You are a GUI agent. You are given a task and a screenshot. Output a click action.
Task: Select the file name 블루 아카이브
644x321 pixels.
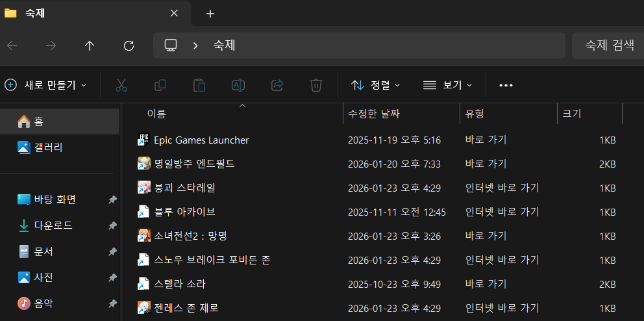pos(185,212)
